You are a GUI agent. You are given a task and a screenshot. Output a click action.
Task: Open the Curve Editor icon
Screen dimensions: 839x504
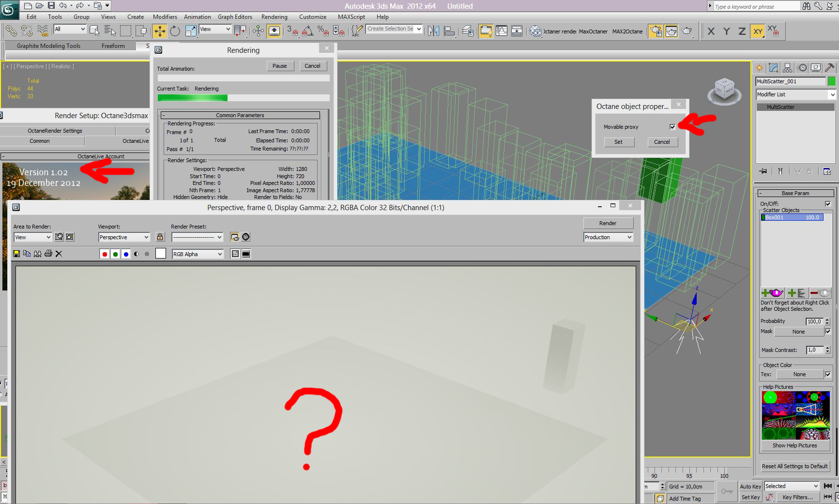(x=502, y=31)
